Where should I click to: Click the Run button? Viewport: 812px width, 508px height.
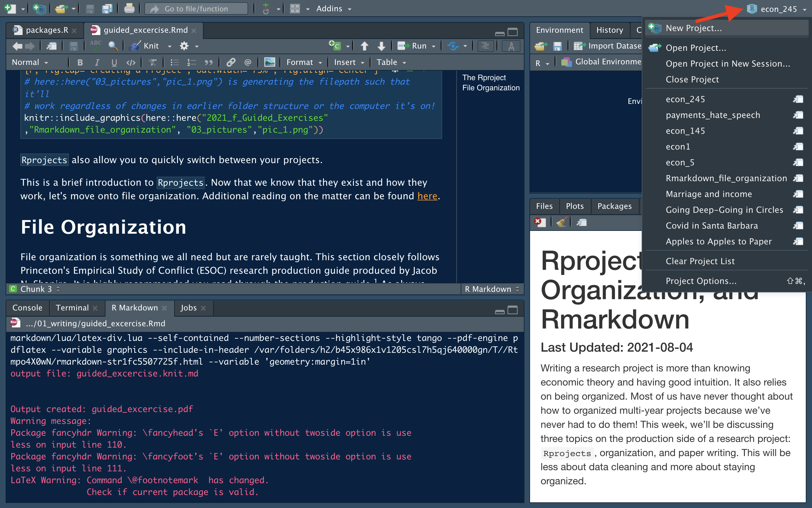(x=412, y=46)
